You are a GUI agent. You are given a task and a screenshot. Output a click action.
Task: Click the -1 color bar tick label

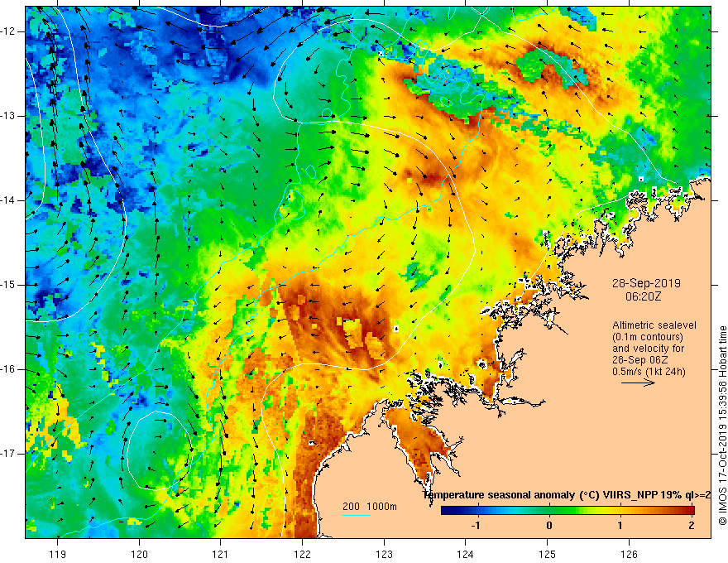tap(476, 526)
